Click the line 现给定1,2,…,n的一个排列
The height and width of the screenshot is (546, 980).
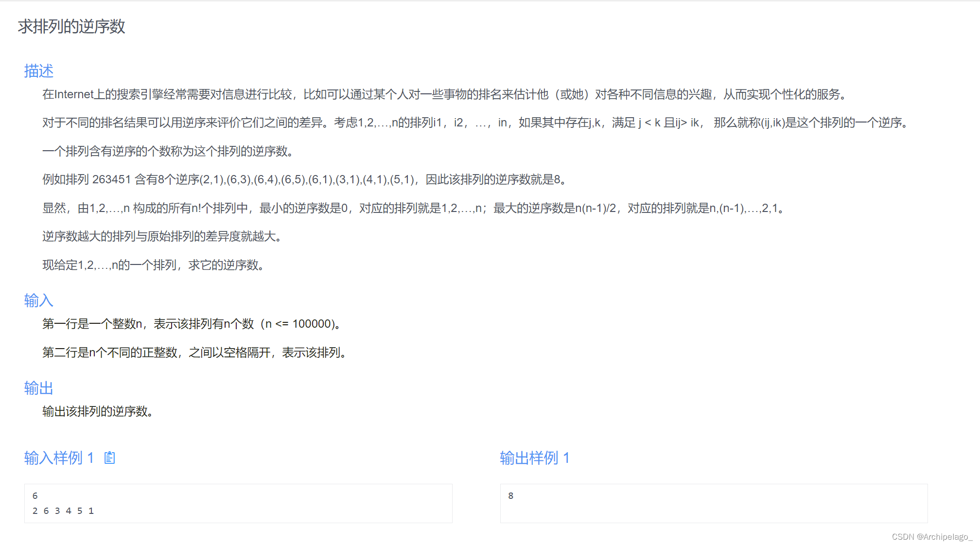click(153, 265)
